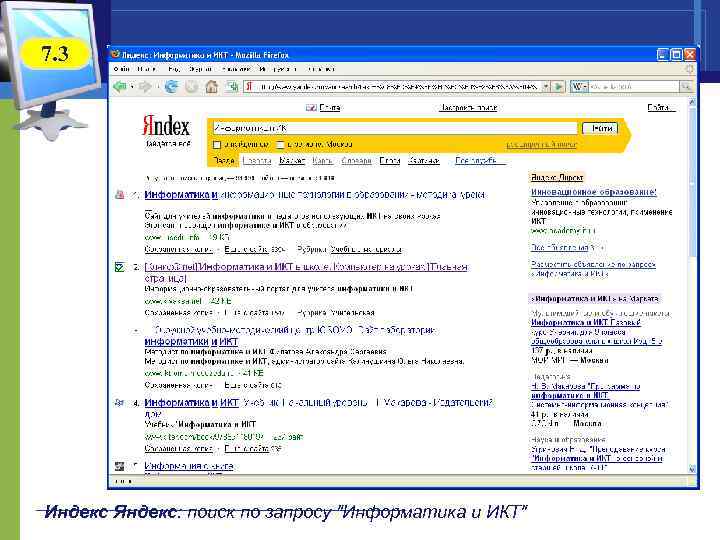This screenshot has height=540, width=720.
Task: Open the first search result link
Action: click(x=314, y=195)
